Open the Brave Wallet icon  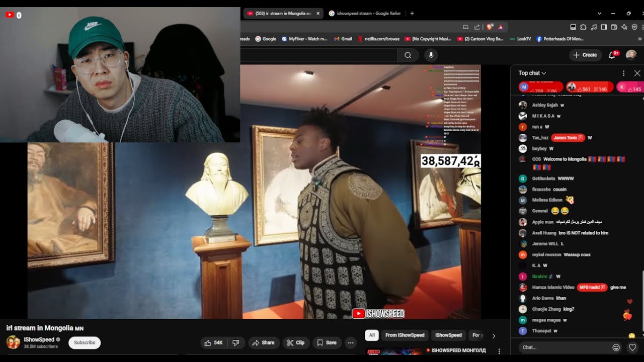(614, 27)
